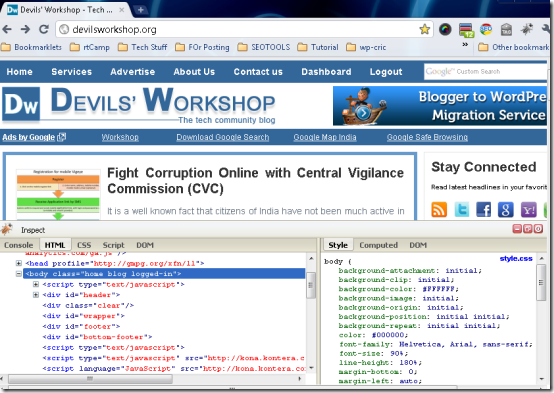Open the Dashboard nav link
This screenshot has width=554, height=393.
click(326, 72)
